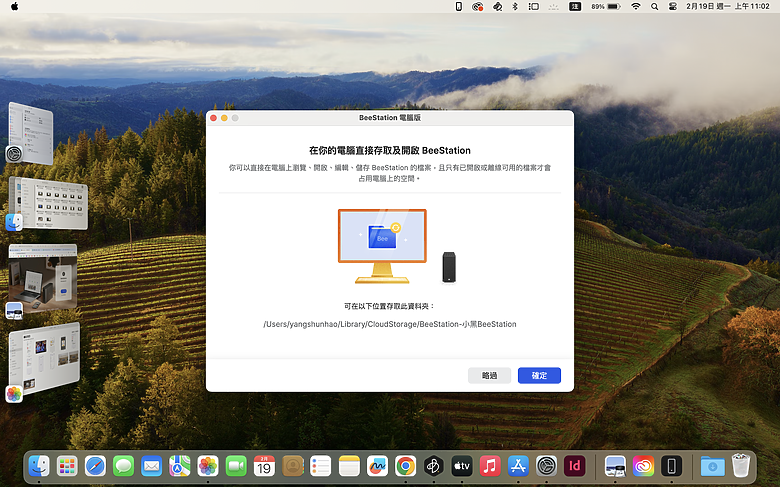Open Finder from the Dock
This screenshot has height=487, width=780.
[39, 466]
